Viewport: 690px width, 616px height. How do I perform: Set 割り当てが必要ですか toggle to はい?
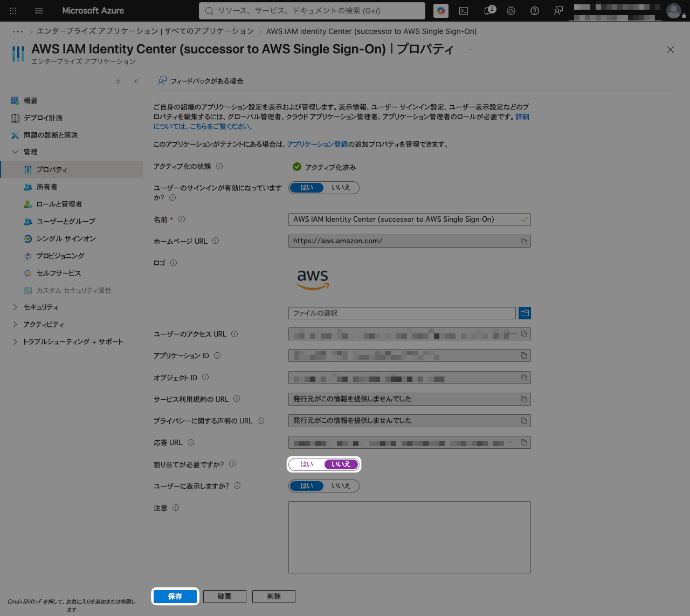[x=307, y=464]
